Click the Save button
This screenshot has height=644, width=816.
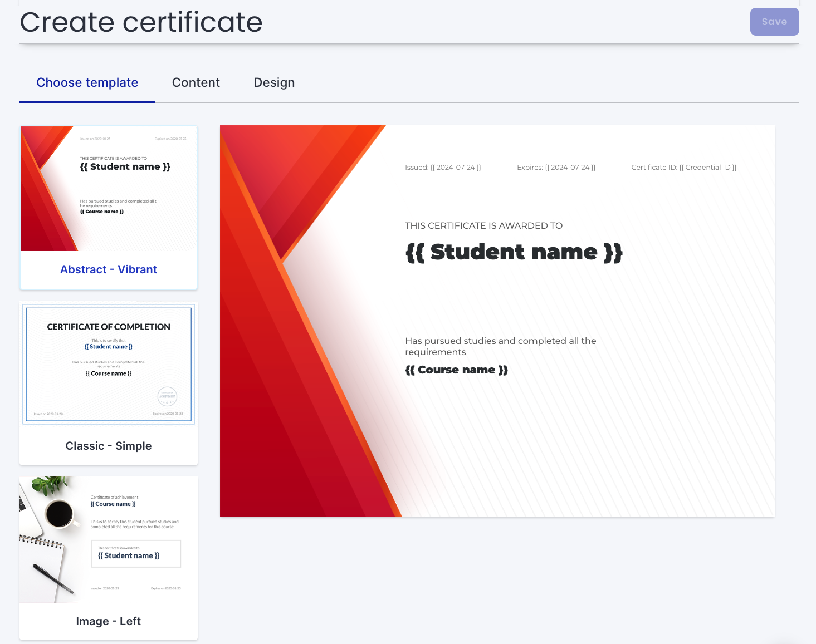(774, 22)
